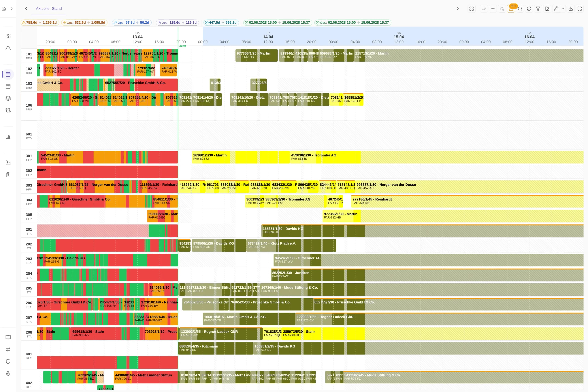Select job 977356/1/20 - Martin on row 101
Viewport: 588px width, 392px height.
point(256,55)
